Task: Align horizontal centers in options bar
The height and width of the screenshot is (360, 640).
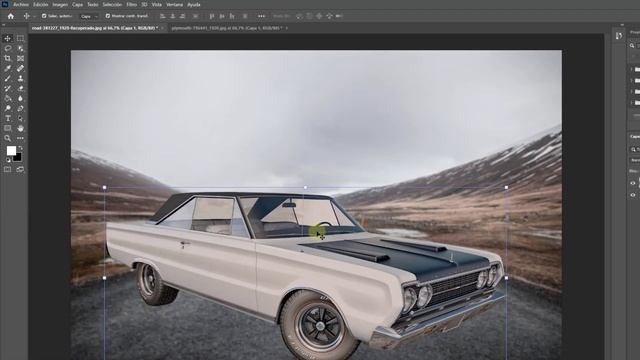Action: (173, 16)
